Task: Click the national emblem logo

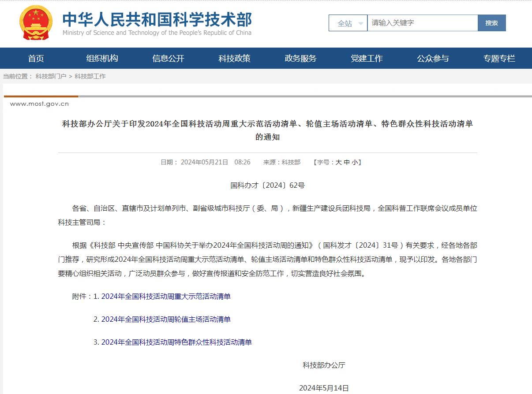Action: pyautogui.click(x=36, y=22)
